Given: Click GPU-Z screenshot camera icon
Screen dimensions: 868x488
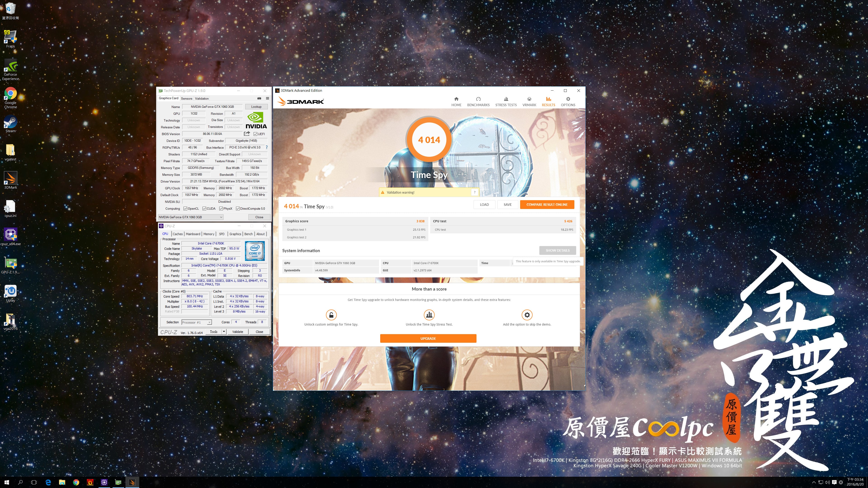Looking at the screenshot, I should tap(259, 98).
